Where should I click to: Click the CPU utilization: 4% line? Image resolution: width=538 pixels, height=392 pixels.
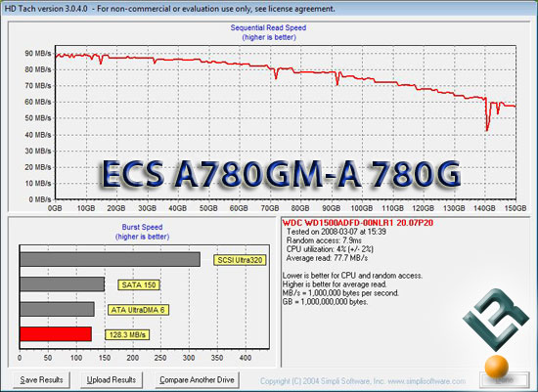330,249
